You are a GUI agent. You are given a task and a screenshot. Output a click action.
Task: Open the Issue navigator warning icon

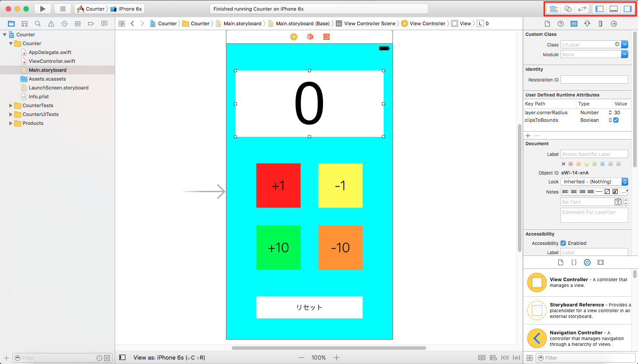point(51,23)
